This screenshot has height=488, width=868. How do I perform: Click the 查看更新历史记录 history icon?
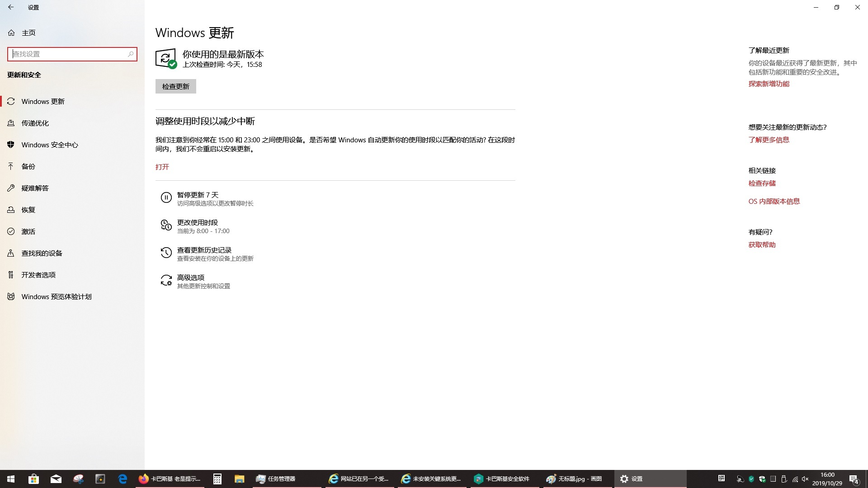point(166,253)
